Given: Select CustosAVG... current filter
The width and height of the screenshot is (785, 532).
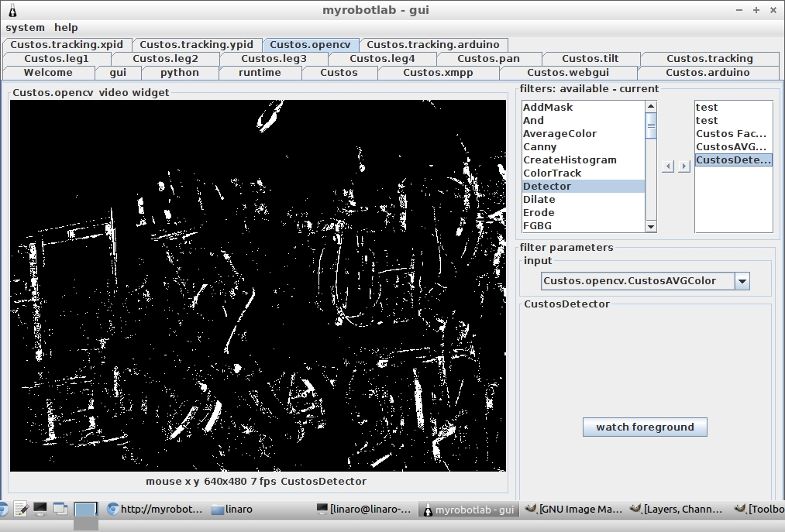Looking at the screenshot, I should coord(733,146).
